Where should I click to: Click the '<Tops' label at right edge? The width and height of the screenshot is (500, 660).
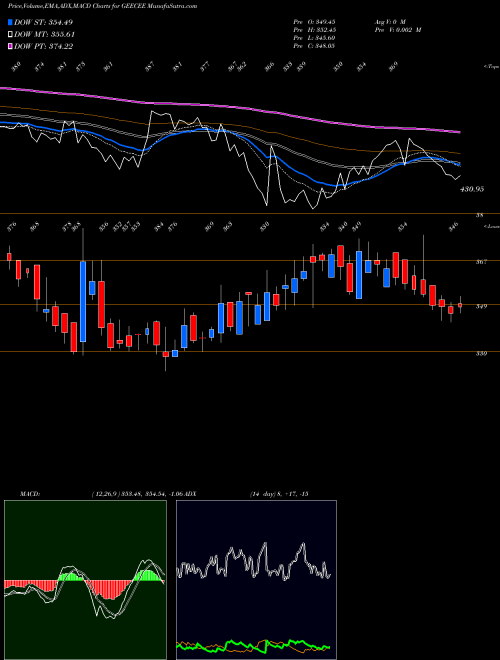491,67
